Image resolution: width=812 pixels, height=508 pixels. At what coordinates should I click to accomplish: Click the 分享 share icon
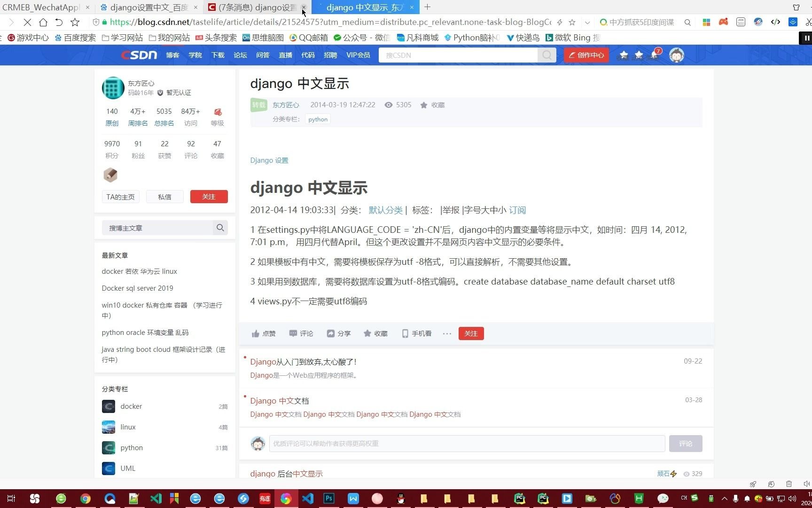pos(330,333)
